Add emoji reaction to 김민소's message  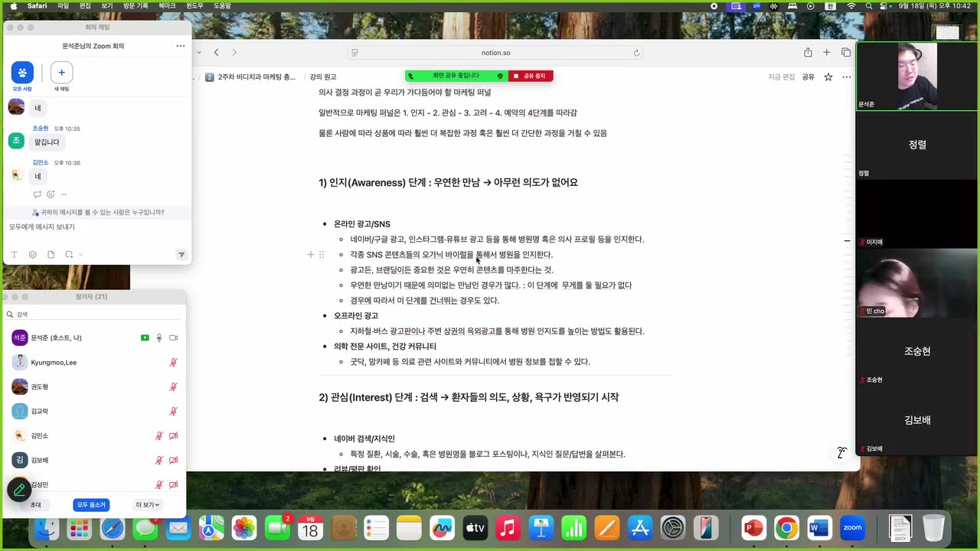51,194
